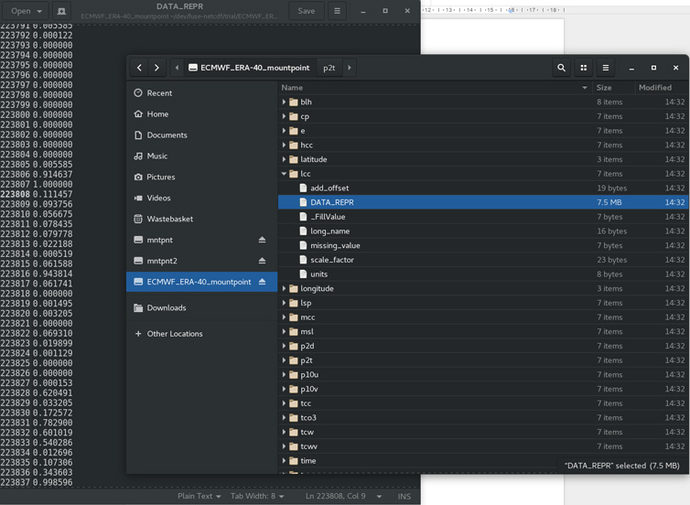The height and width of the screenshot is (505, 690).
Task: Open Videos in the sidebar
Action: 202,198
